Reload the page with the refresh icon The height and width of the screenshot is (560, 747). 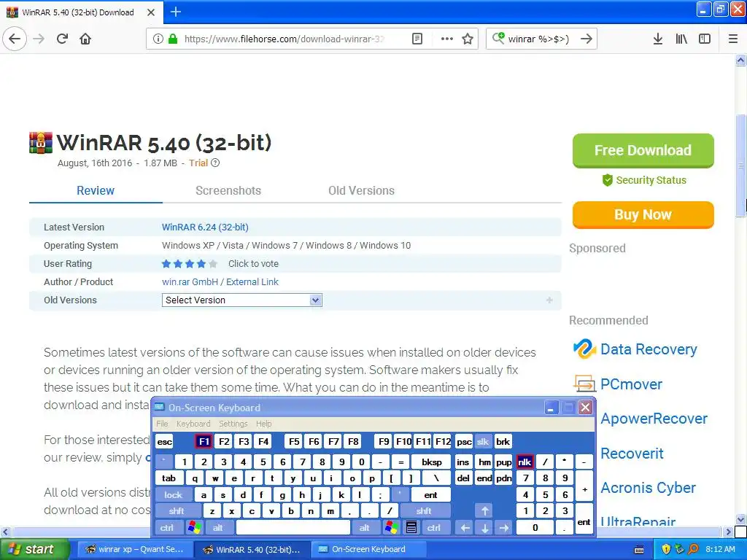(63, 39)
